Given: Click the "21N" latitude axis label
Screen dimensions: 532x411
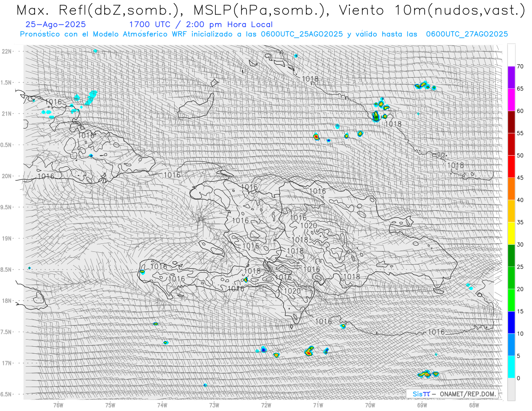Looking at the screenshot, I should pyautogui.click(x=7, y=114).
